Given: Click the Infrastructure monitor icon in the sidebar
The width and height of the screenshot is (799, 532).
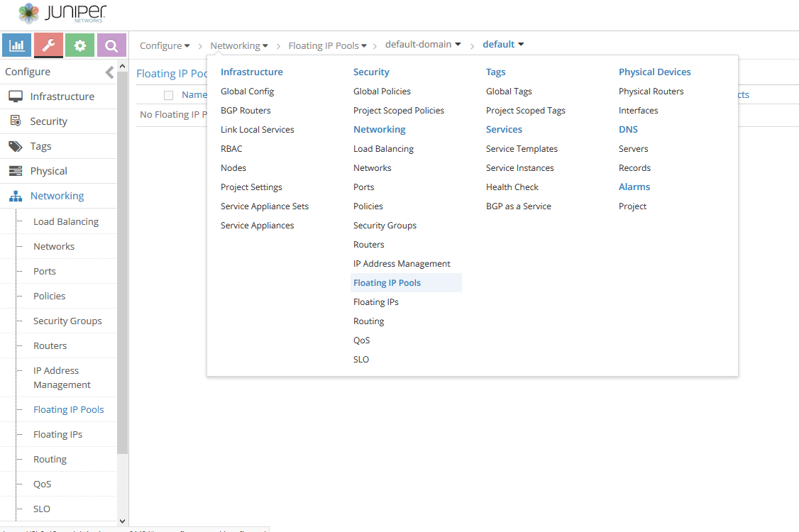Looking at the screenshot, I should [16, 96].
